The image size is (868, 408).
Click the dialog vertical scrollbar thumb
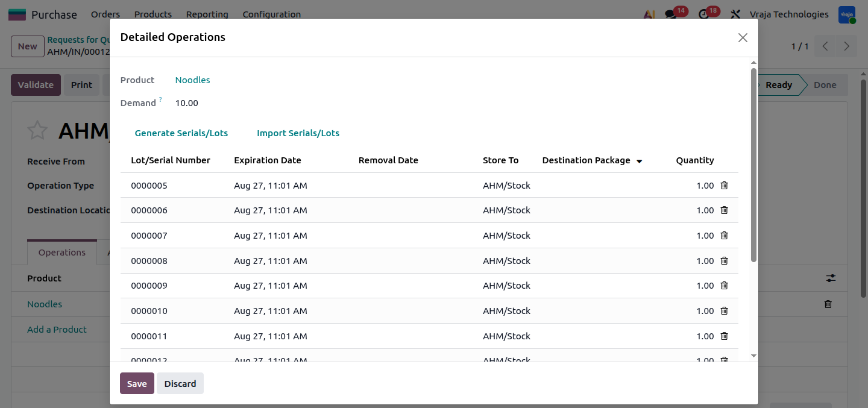pos(753,165)
